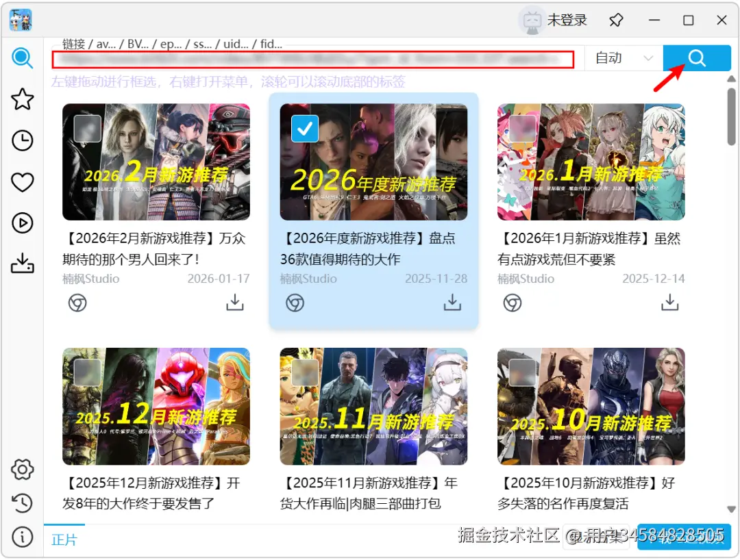Click title 【2025年10月新游戏推荐】好多失落的名作再度复活
Screen dimensions: 740x560
point(587,493)
